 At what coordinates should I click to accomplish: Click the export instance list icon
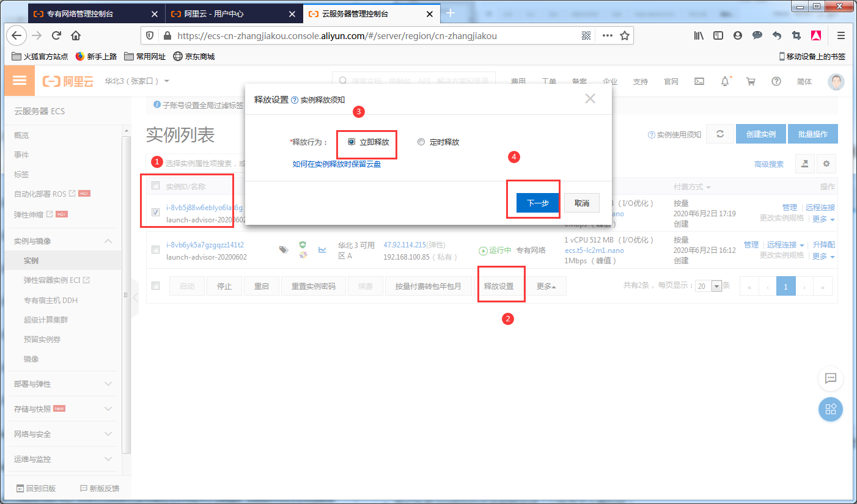tap(804, 164)
